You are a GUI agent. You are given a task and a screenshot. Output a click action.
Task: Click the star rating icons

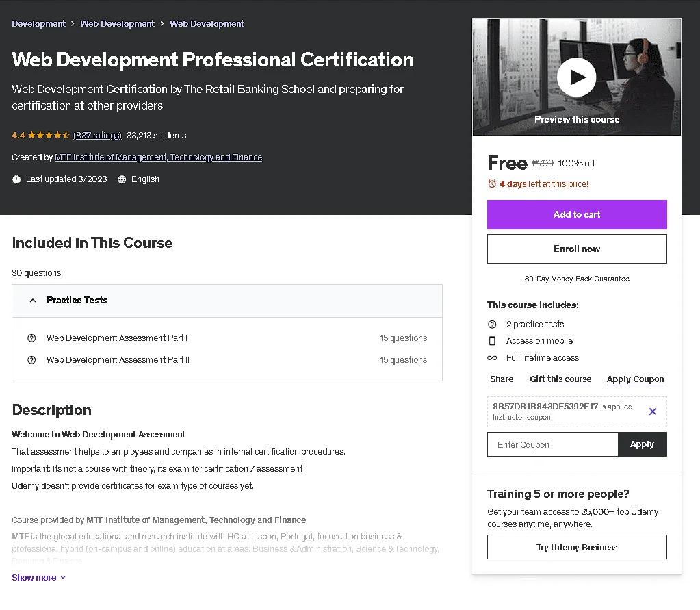(49, 136)
